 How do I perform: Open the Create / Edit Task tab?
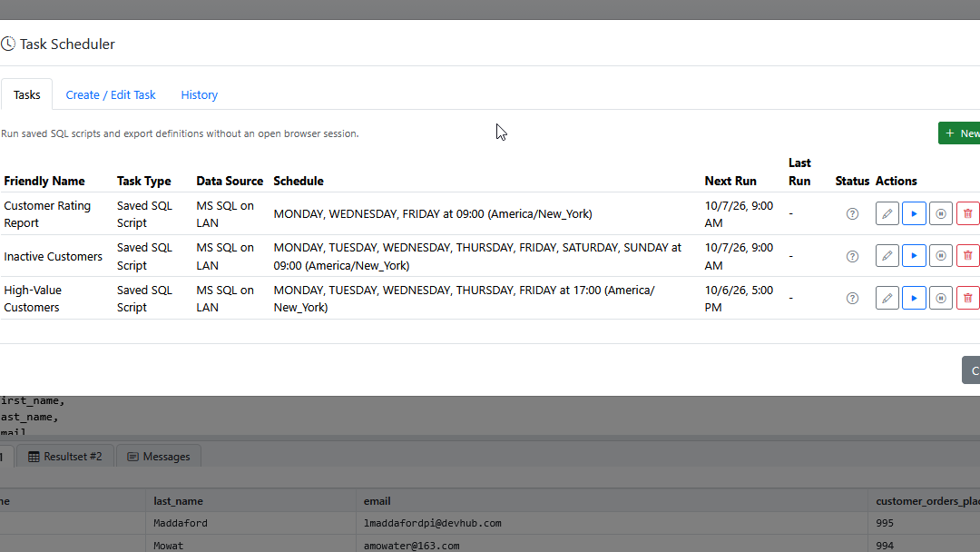111,95
